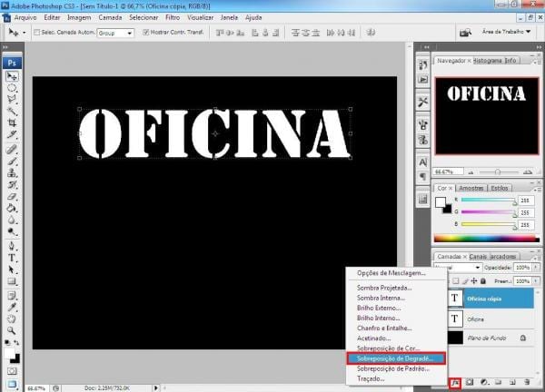Open the Move tool preset picker arrow

tap(25, 33)
